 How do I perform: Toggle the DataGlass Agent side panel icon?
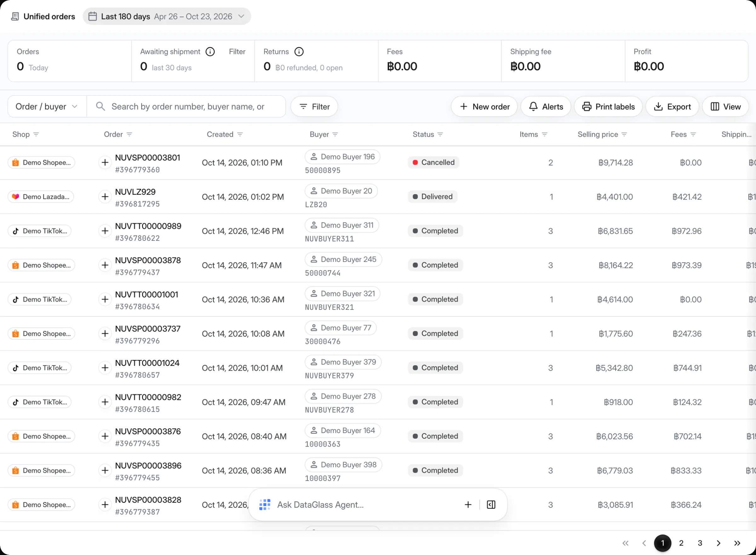pyautogui.click(x=491, y=505)
